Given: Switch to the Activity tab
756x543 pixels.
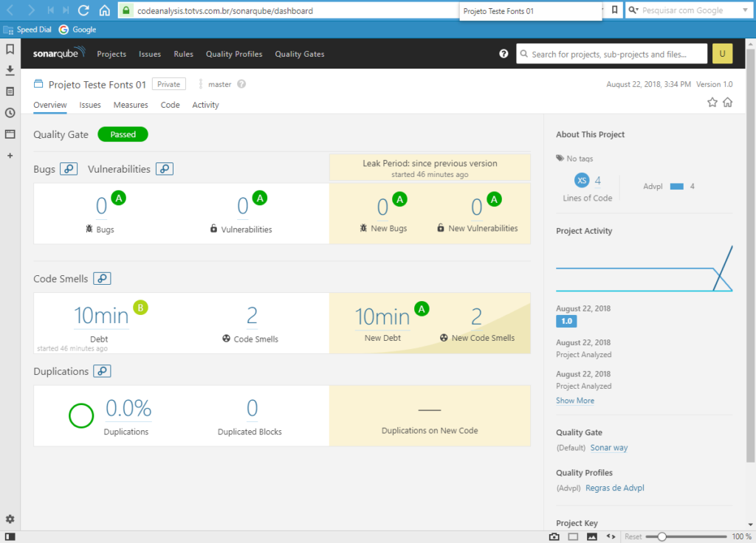Looking at the screenshot, I should point(205,105).
